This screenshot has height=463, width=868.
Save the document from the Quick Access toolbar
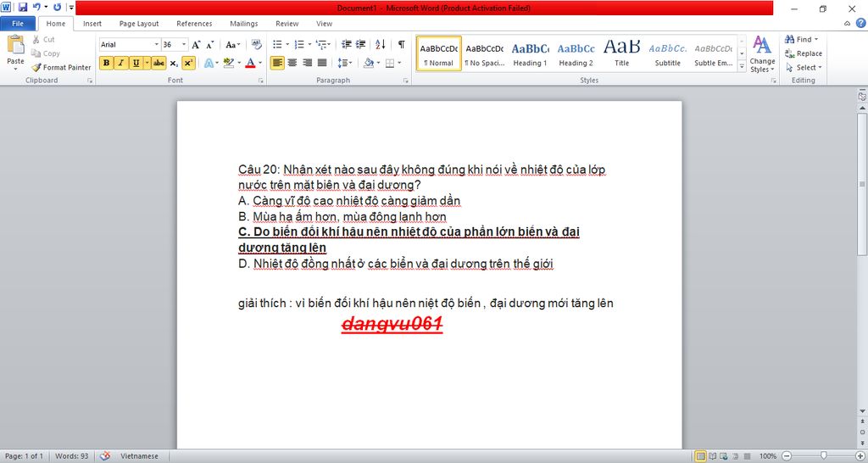click(x=23, y=8)
